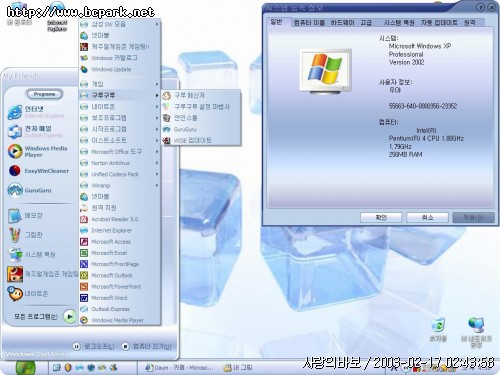Viewport: 500px width, 375px height.
Task: Switch to the 시스템 복원 tab
Action: click(399, 23)
